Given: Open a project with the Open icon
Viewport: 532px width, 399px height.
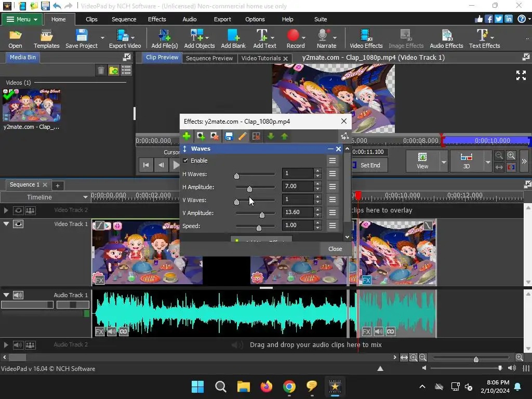Looking at the screenshot, I should (x=15, y=38).
